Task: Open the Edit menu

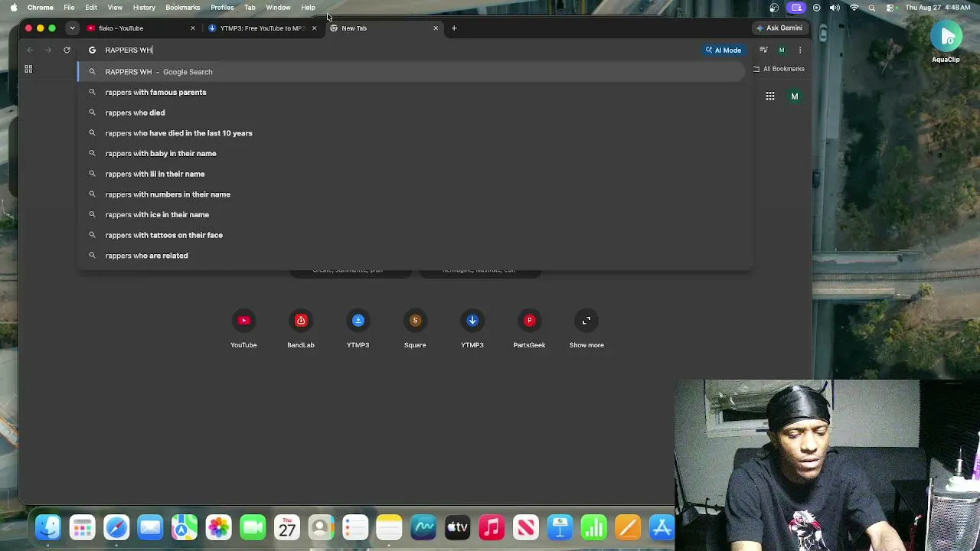Action: point(91,8)
